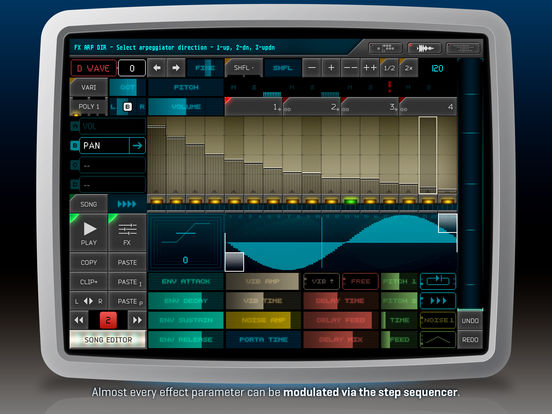The width and height of the screenshot is (552, 414).
Task: Click the waveform icon in top bar
Action: pyautogui.click(x=425, y=48)
